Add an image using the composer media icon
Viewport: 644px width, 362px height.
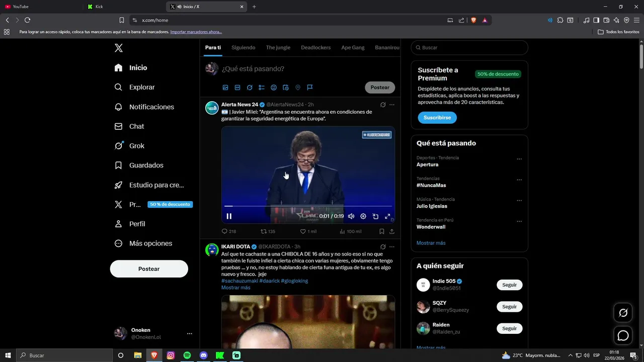(x=225, y=87)
